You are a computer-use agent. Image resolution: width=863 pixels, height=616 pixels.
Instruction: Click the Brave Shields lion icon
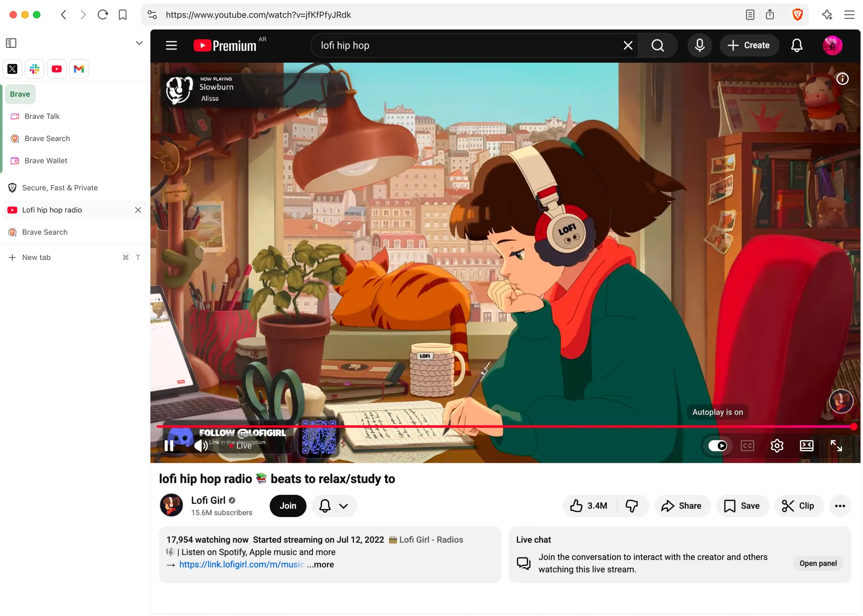click(x=797, y=15)
